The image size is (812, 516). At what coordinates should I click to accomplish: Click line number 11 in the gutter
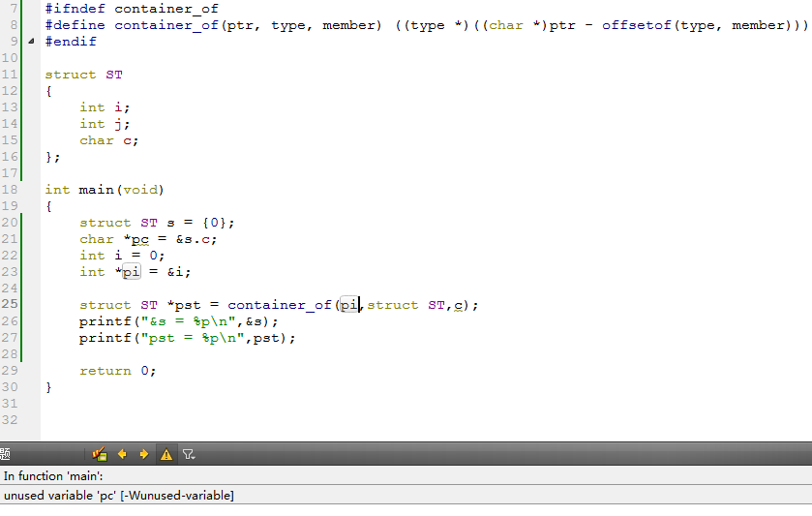[10, 75]
